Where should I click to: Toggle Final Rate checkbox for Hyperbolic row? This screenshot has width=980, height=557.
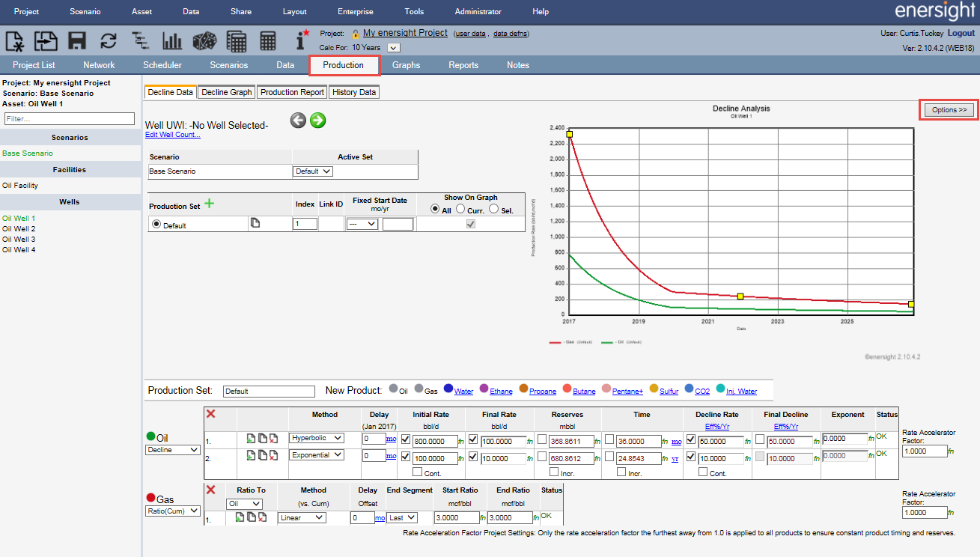(x=473, y=439)
